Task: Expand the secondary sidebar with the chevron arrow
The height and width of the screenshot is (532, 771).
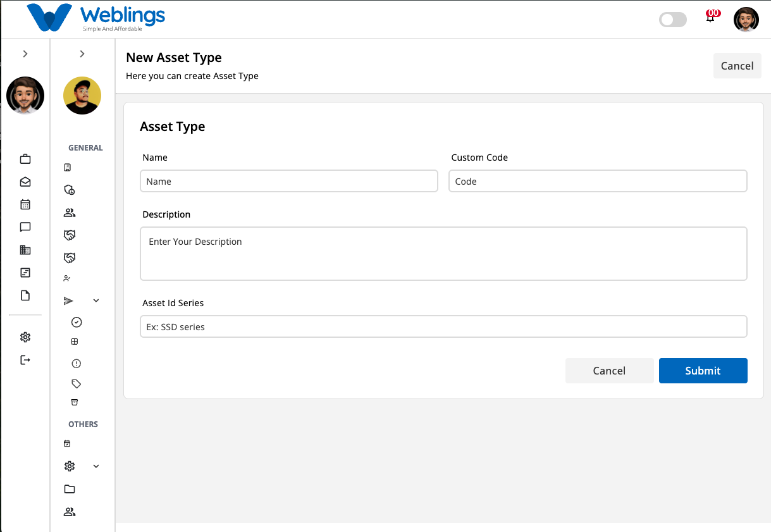Action: 82,54
